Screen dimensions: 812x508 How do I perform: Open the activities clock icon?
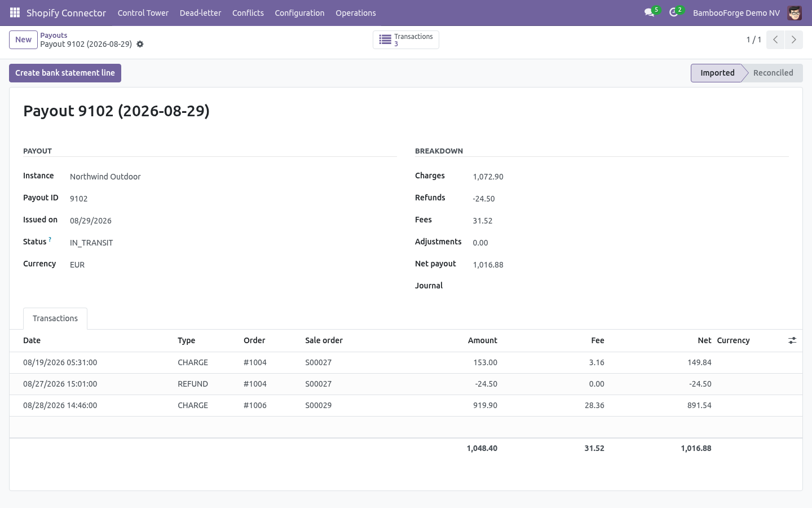click(673, 12)
